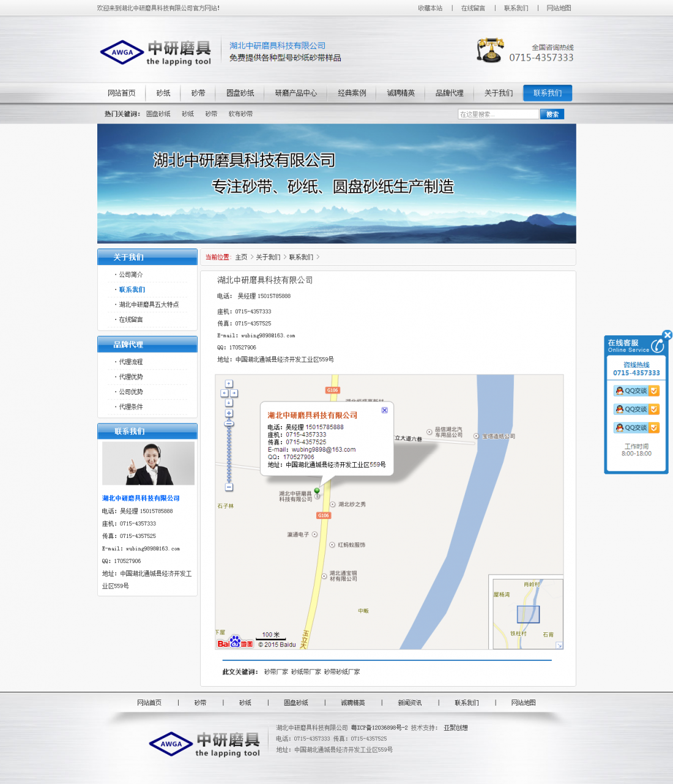Open 新闻资讯 in the footer navigation
673x784 pixels.
pyautogui.click(x=409, y=703)
